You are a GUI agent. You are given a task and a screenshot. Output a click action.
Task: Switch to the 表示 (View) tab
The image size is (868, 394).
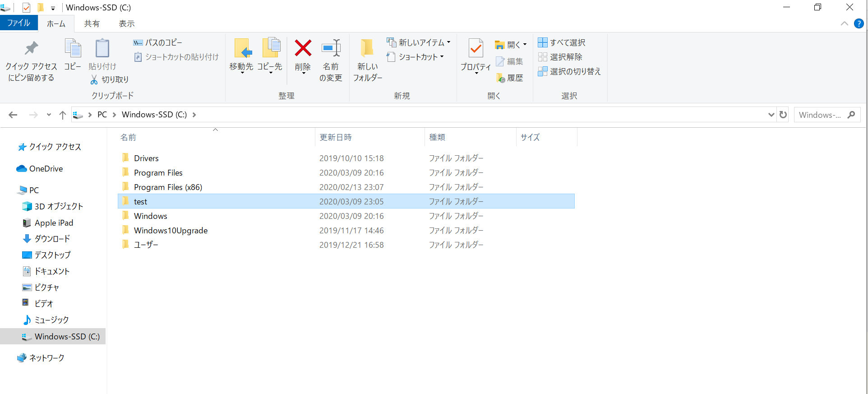click(127, 23)
